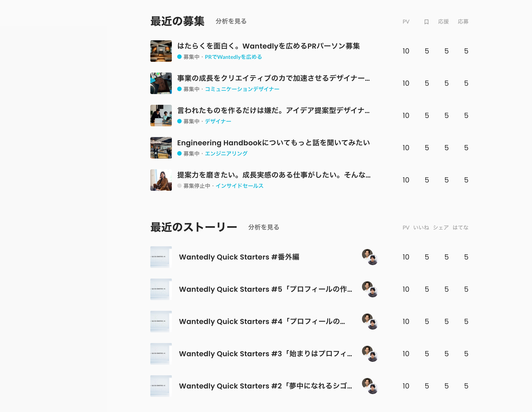Click PV value 10 in Engineering Handbook row
532x412 pixels.
pos(406,148)
